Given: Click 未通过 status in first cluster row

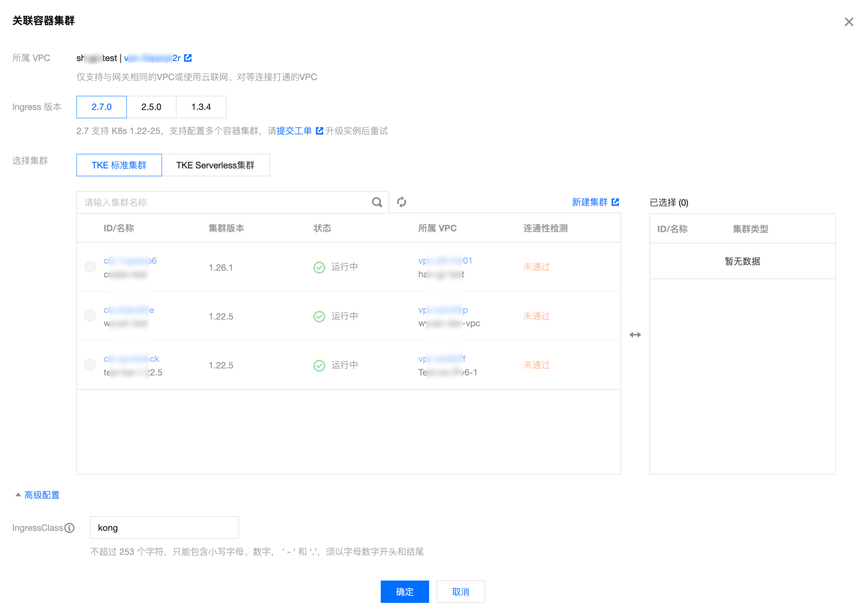Looking at the screenshot, I should click(x=536, y=267).
